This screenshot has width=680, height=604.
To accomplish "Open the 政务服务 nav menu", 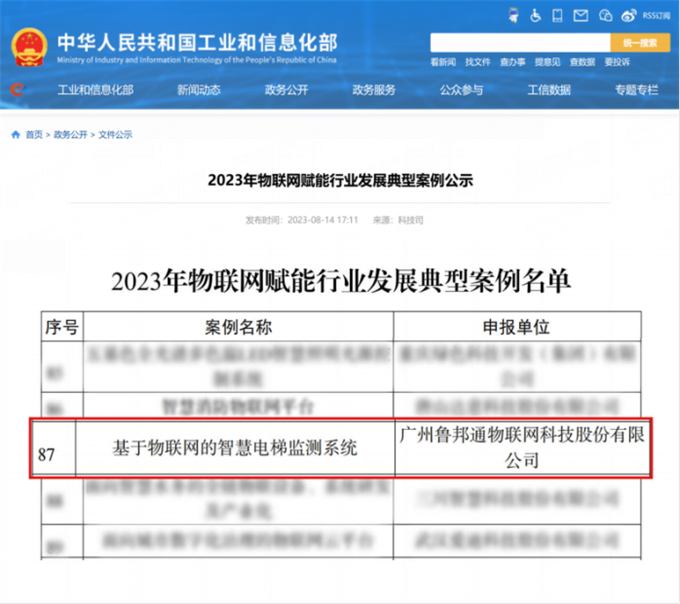I will pyautogui.click(x=374, y=90).
